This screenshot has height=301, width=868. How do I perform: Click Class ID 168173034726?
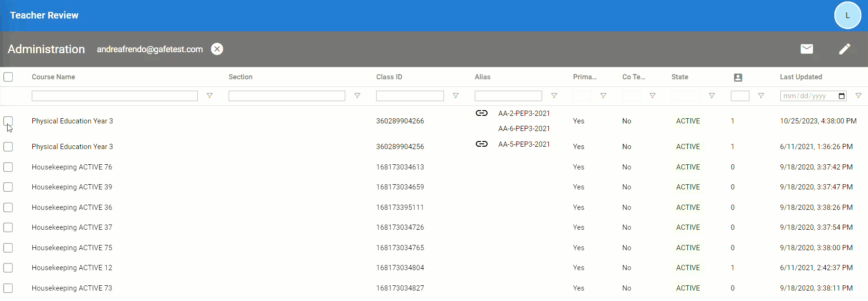point(400,227)
